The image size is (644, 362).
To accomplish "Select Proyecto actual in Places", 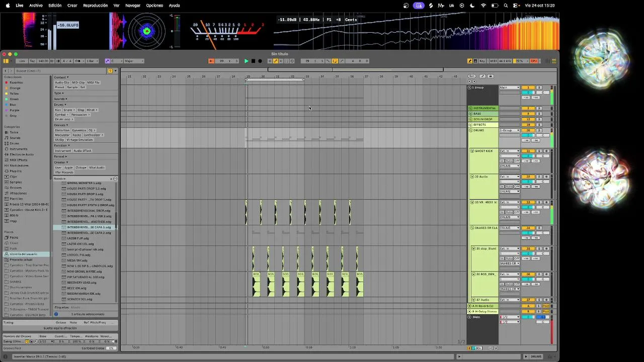I will pos(21,259).
